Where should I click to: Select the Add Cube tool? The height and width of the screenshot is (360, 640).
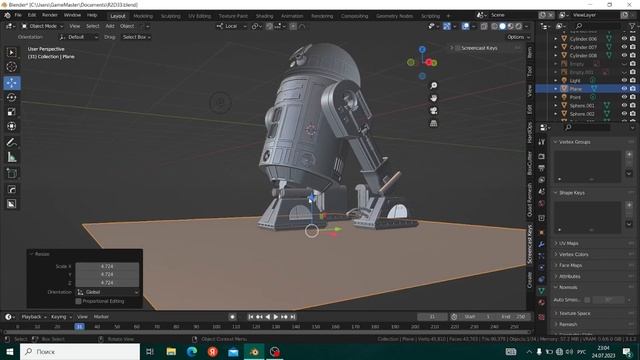pos(11,173)
